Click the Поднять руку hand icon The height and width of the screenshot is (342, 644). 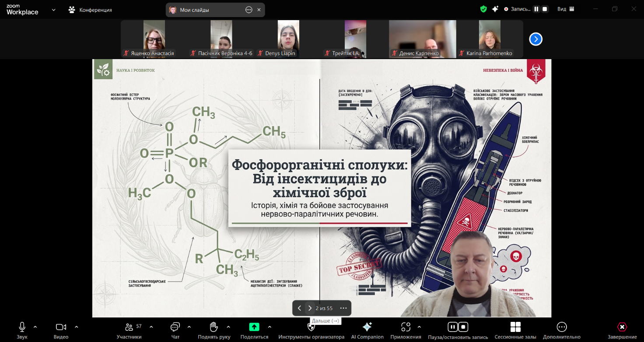click(x=213, y=327)
